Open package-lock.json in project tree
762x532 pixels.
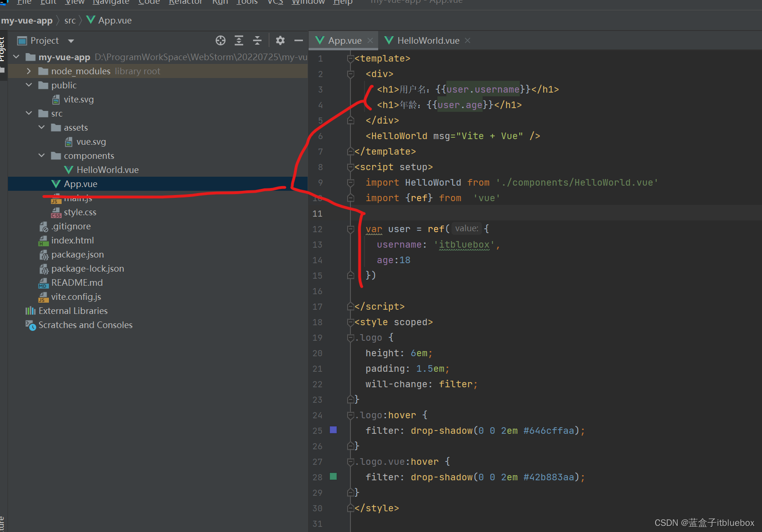[x=87, y=268]
